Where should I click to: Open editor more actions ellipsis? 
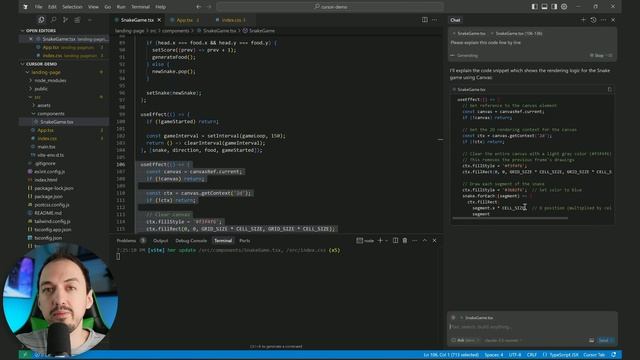click(435, 20)
